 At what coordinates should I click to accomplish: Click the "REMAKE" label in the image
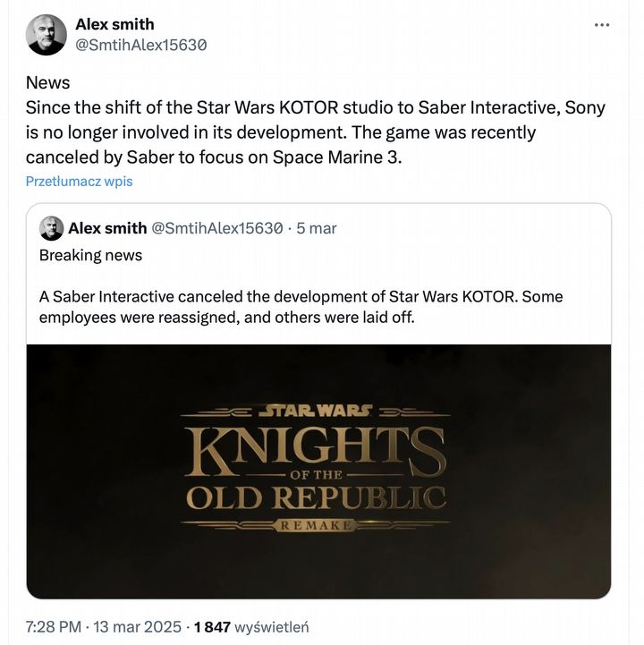click(x=318, y=525)
